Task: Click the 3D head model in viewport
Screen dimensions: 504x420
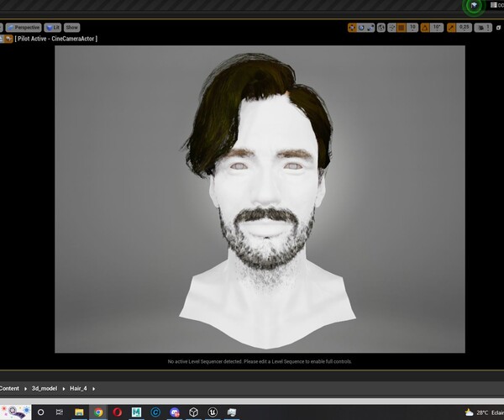Action: point(265,199)
